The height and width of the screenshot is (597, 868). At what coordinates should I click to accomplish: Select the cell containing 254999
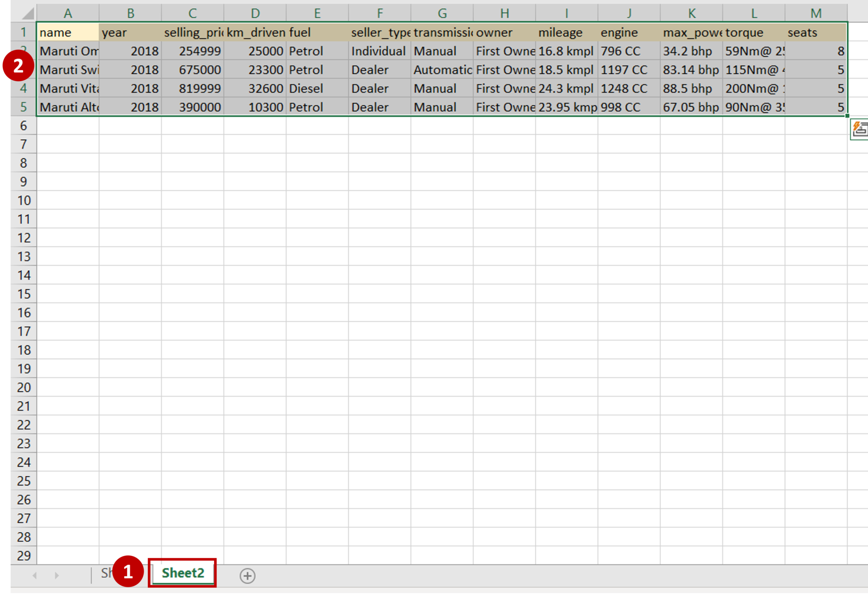click(x=192, y=51)
